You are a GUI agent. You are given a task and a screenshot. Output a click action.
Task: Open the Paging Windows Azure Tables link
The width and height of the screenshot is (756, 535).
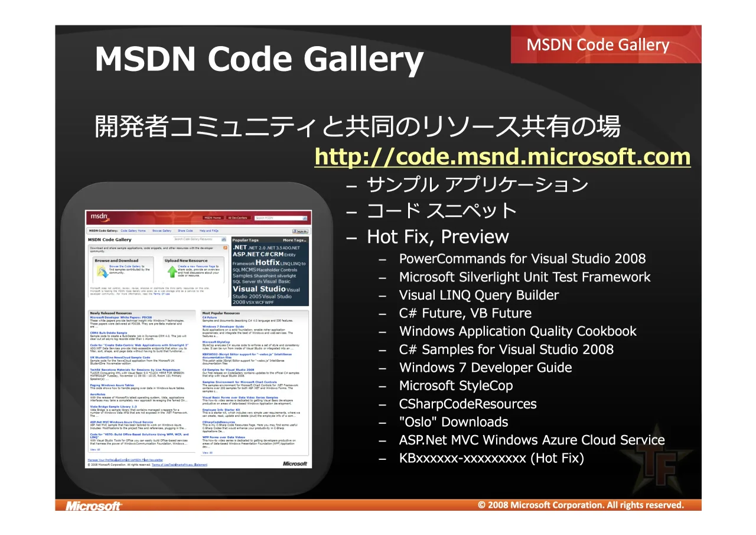coord(113,384)
